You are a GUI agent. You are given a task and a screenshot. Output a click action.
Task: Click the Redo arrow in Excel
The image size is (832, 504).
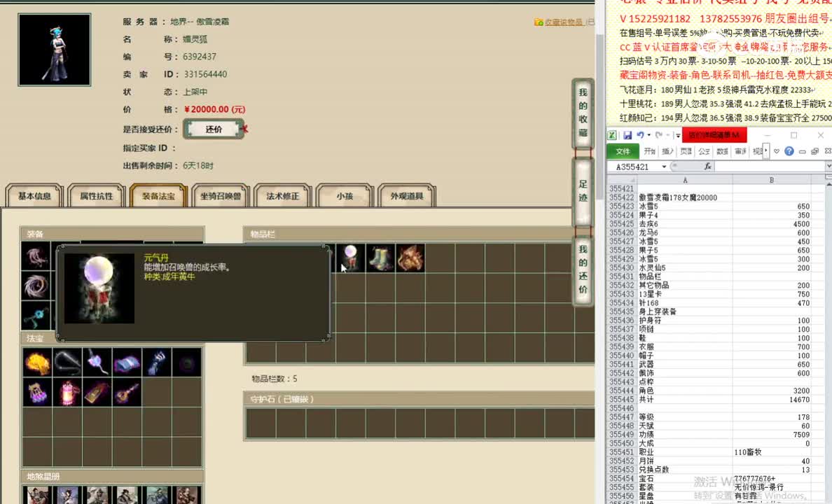tap(658, 135)
